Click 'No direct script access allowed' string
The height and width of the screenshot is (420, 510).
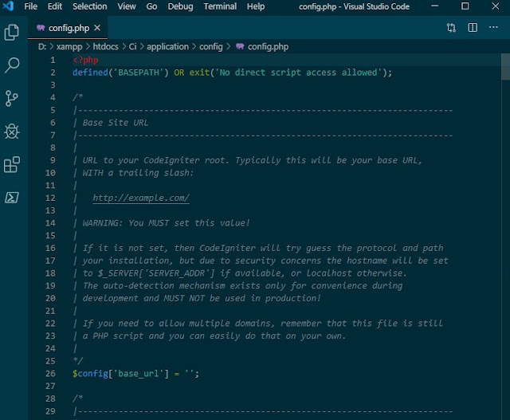point(298,73)
